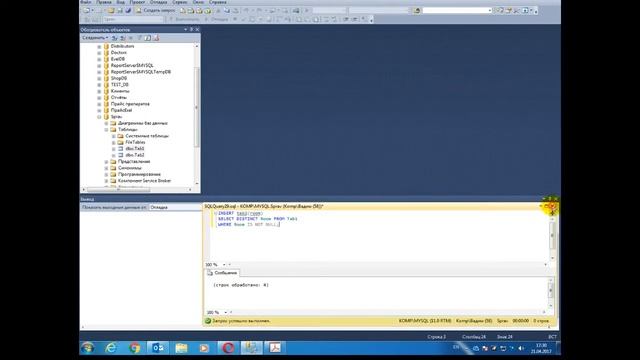Open the database selection combo box
Viewport: 640px width, 360px height.
(x=133, y=19)
